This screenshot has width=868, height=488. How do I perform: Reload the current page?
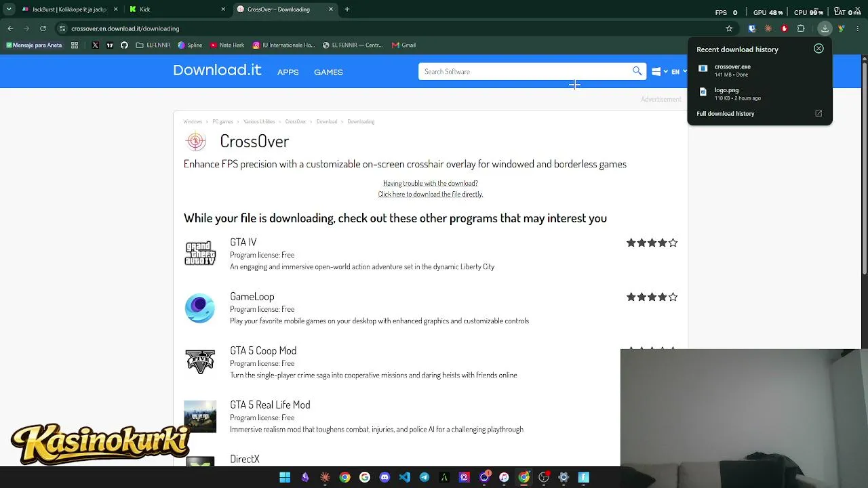pyautogui.click(x=43, y=28)
